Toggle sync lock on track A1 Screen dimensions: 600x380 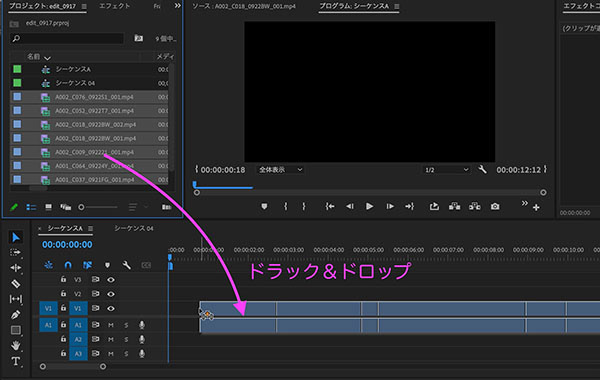[x=95, y=325]
